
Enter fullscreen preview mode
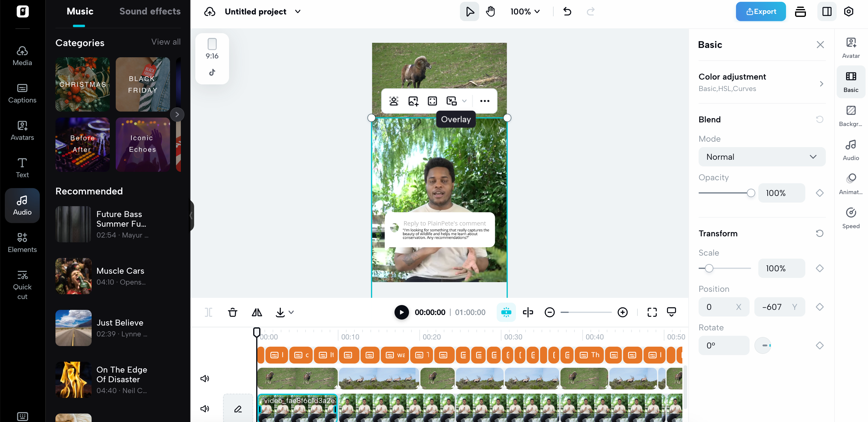pos(652,313)
